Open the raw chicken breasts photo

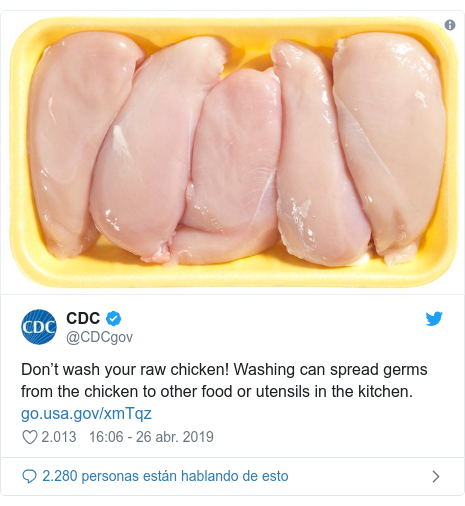click(x=232, y=152)
